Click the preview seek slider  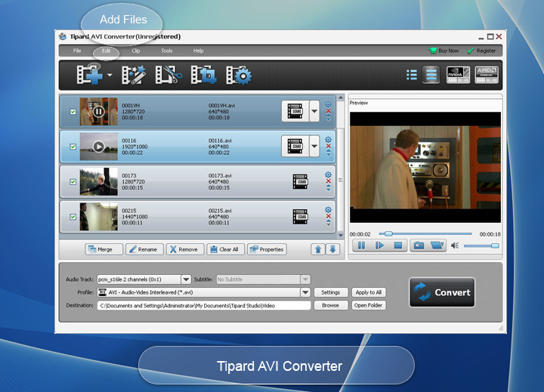[x=425, y=234]
